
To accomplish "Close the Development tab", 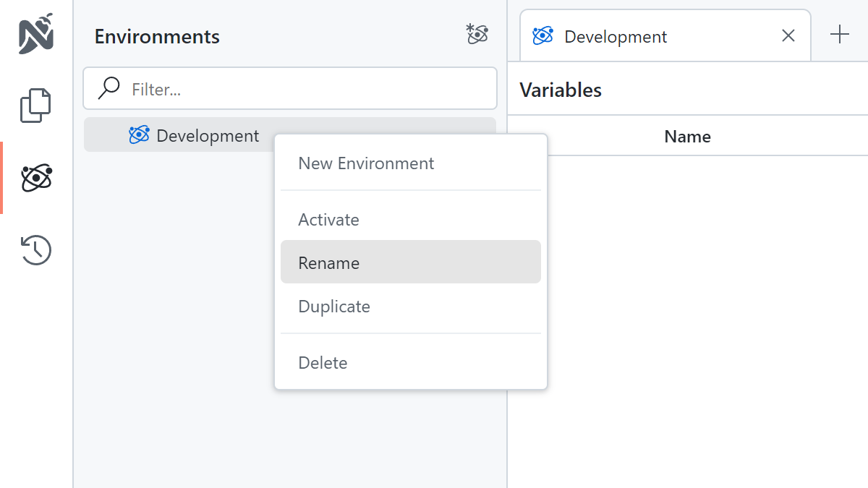I will (x=788, y=35).
